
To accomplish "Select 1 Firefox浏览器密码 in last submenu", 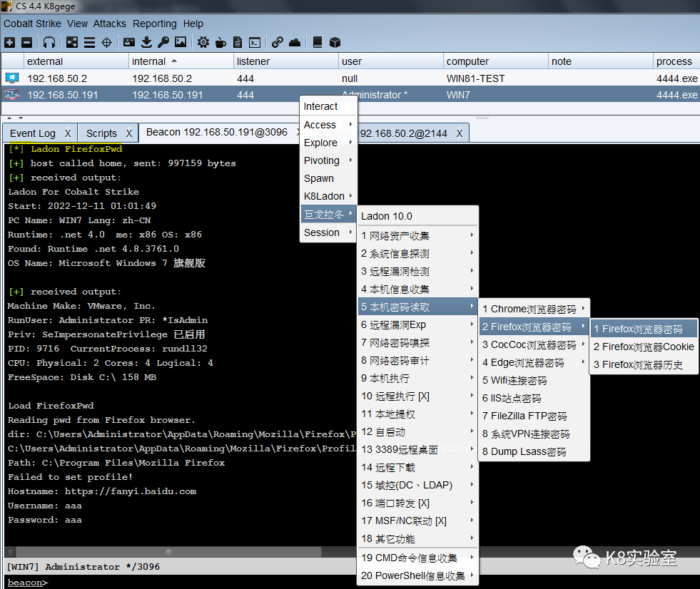I will click(x=644, y=329).
